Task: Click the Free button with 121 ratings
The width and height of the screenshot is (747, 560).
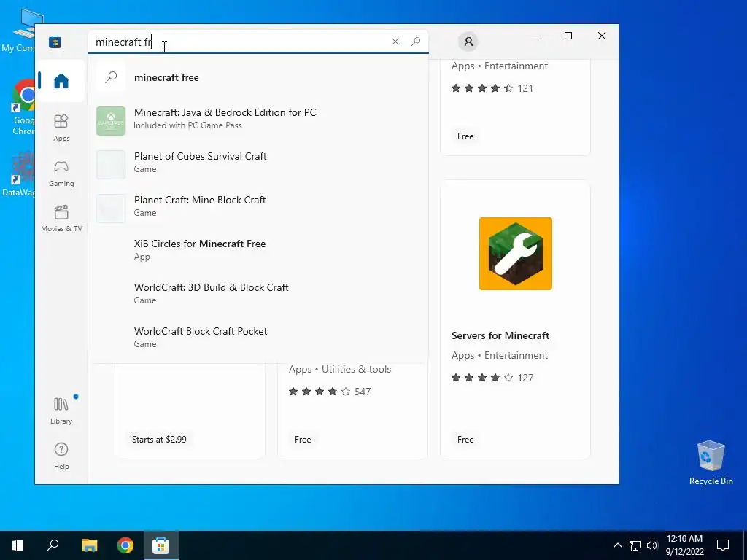Action: pyautogui.click(x=465, y=136)
